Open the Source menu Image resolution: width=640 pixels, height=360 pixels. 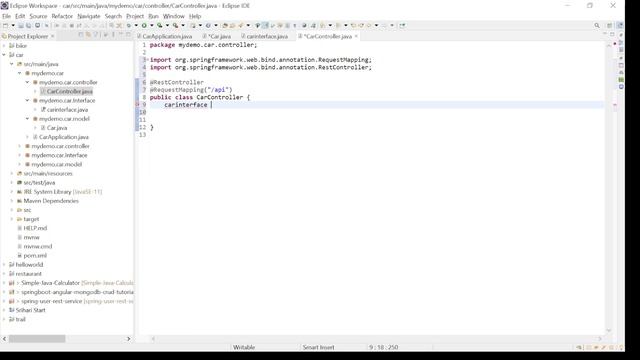click(38, 16)
